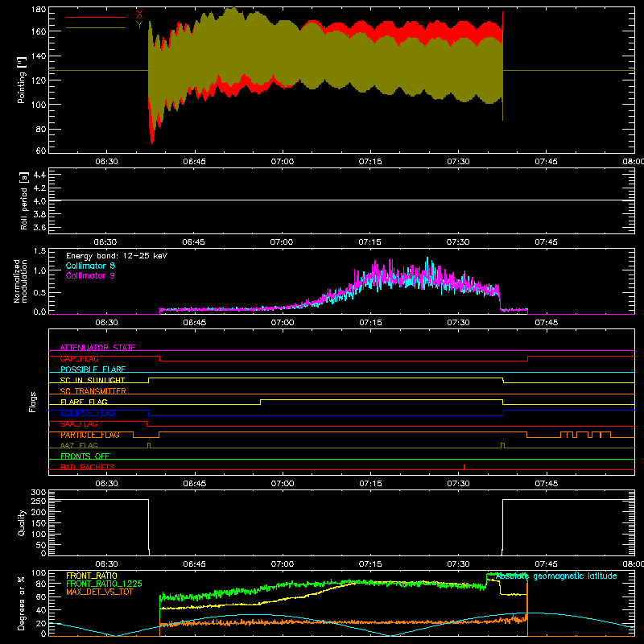644x644 pixels.
Task: Click the 07:30 time label under Quality plot
Action: 458,564
